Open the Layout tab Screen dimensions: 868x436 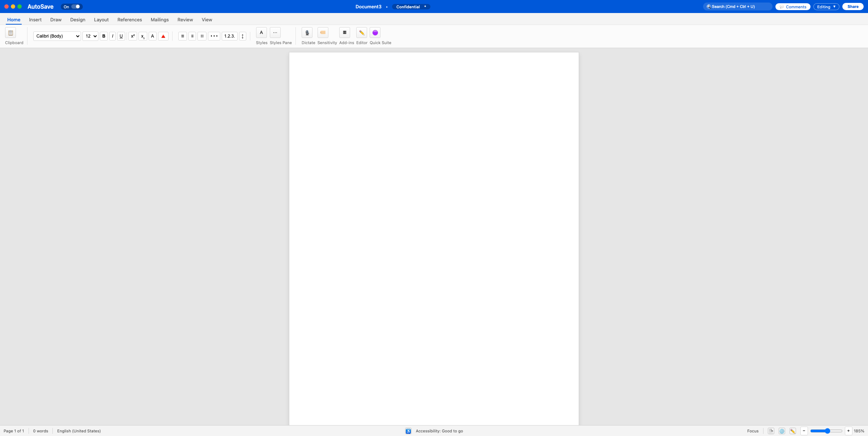(101, 20)
